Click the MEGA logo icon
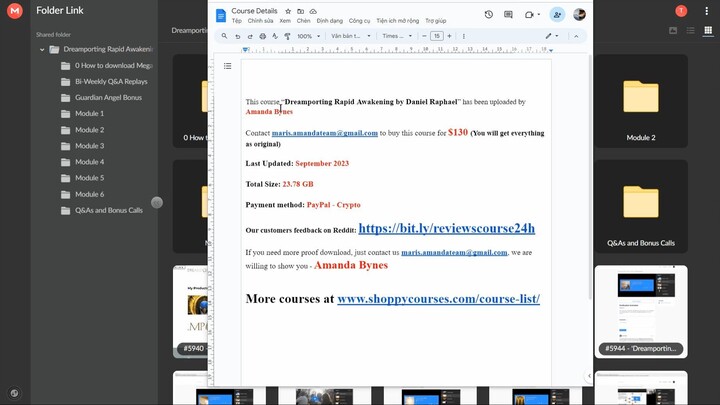Viewport: 720px width, 405px height. pyautogui.click(x=14, y=11)
